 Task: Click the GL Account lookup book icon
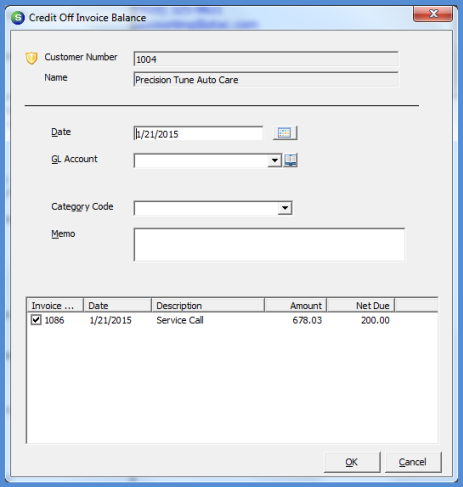point(290,160)
